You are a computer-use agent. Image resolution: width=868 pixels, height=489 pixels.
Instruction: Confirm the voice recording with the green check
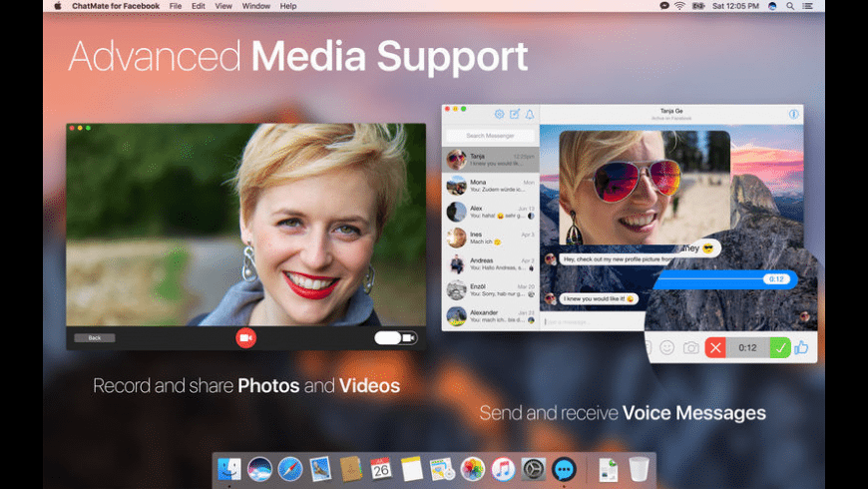click(x=780, y=347)
